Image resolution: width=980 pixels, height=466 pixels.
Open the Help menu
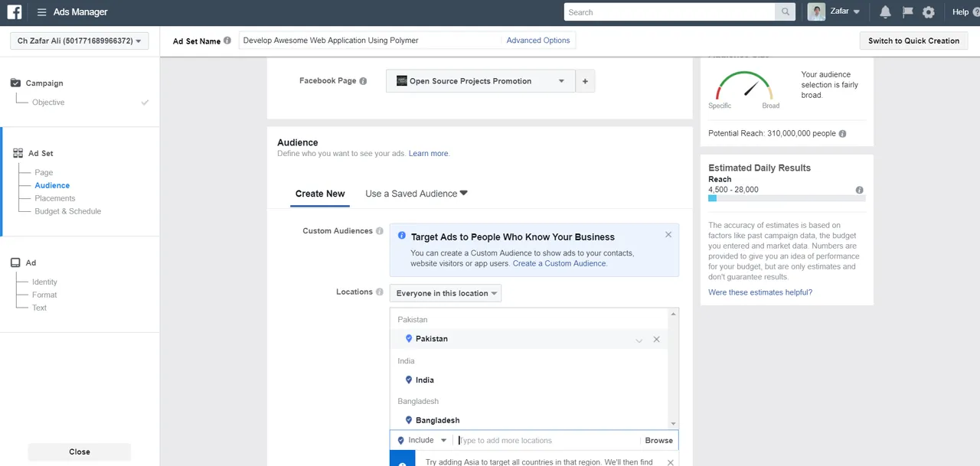click(x=960, y=12)
